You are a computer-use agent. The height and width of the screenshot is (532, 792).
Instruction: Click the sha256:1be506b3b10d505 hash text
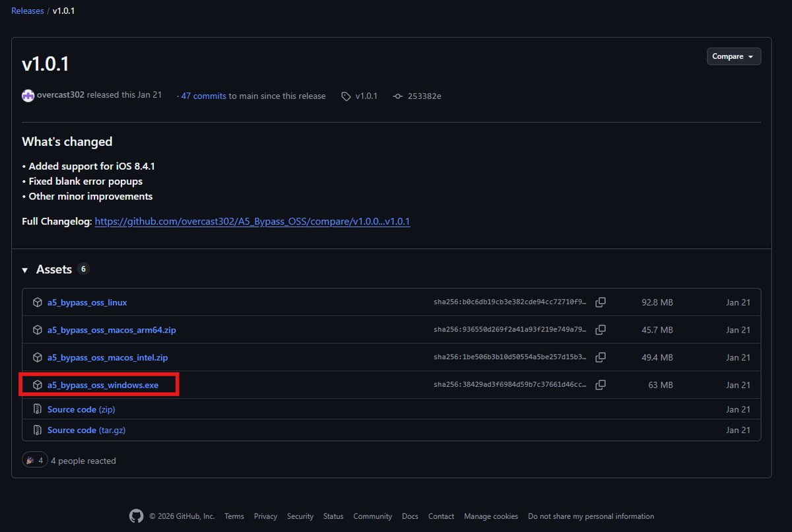510,357
